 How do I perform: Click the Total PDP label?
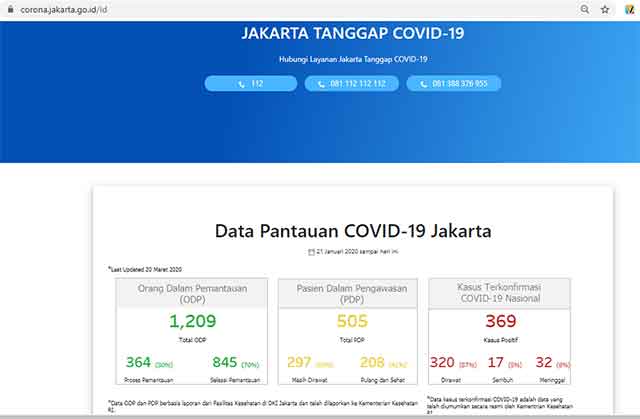coord(352,340)
